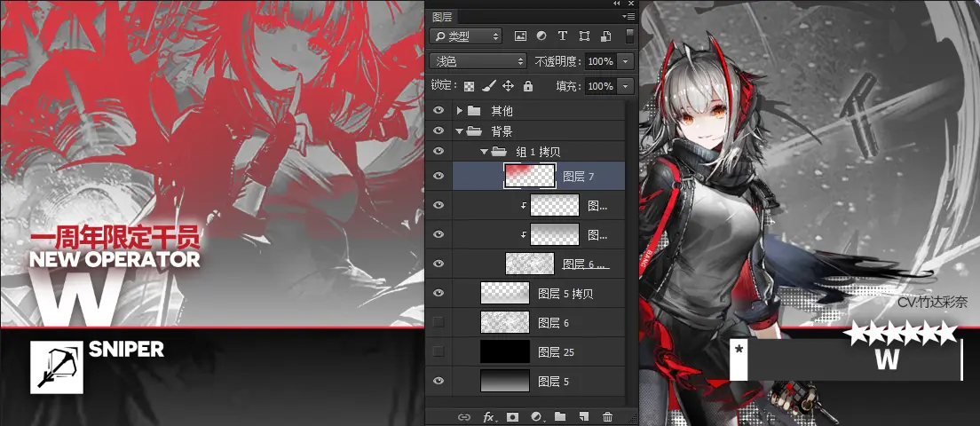This screenshot has height=426, width=980.
Task: Collapse the 组 1 拷贝 group triangle
Action: [x=485, y=151]
